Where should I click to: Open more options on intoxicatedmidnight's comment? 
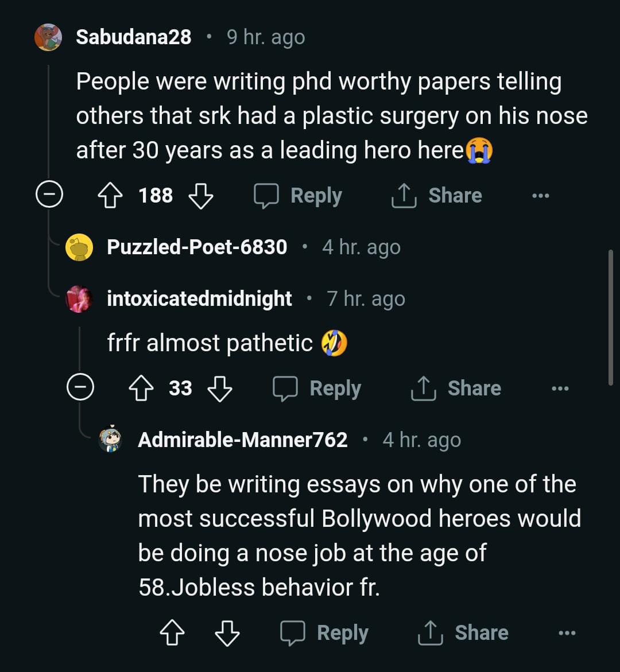[x=560, y=389]
